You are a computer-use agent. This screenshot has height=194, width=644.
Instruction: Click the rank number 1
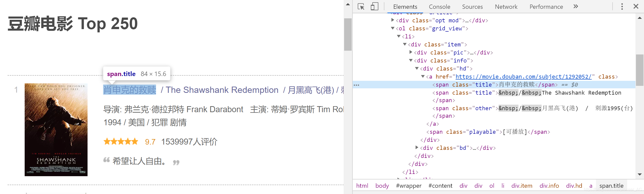coord(16,90)
